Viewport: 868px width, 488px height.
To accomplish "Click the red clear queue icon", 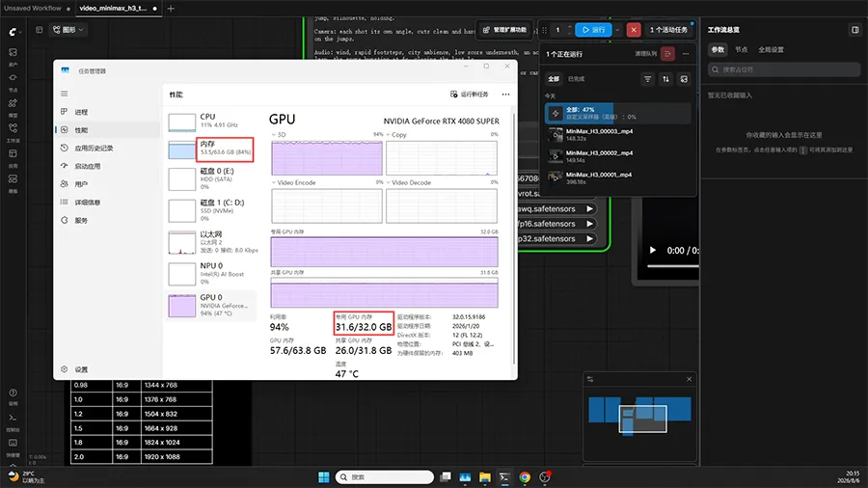I will 667,54.
